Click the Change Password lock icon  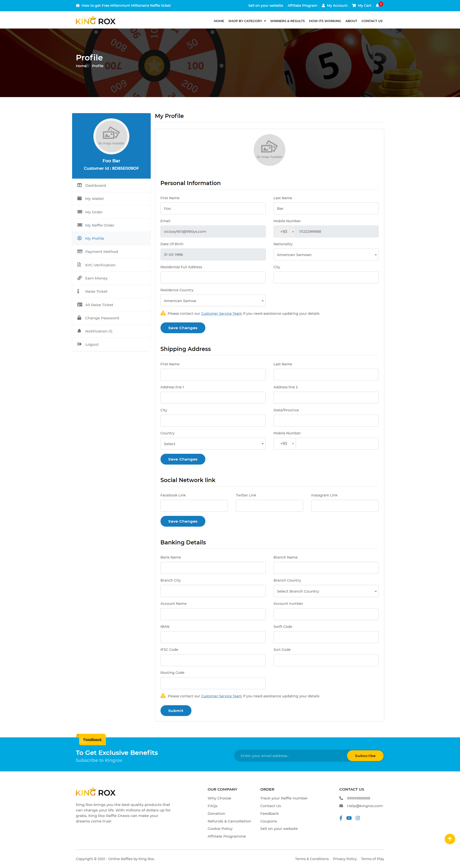point(79,318)
